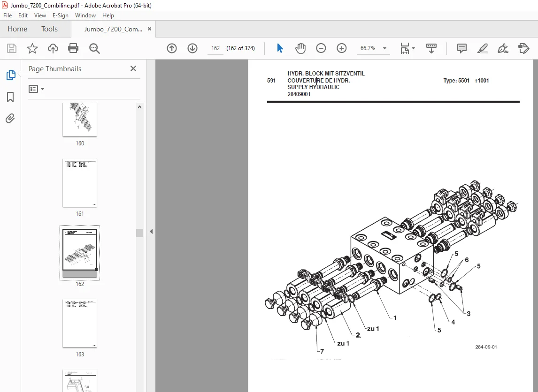Switch to the Tools tab
This screenshot has width=538, height=392.
[x=49, y=29]
